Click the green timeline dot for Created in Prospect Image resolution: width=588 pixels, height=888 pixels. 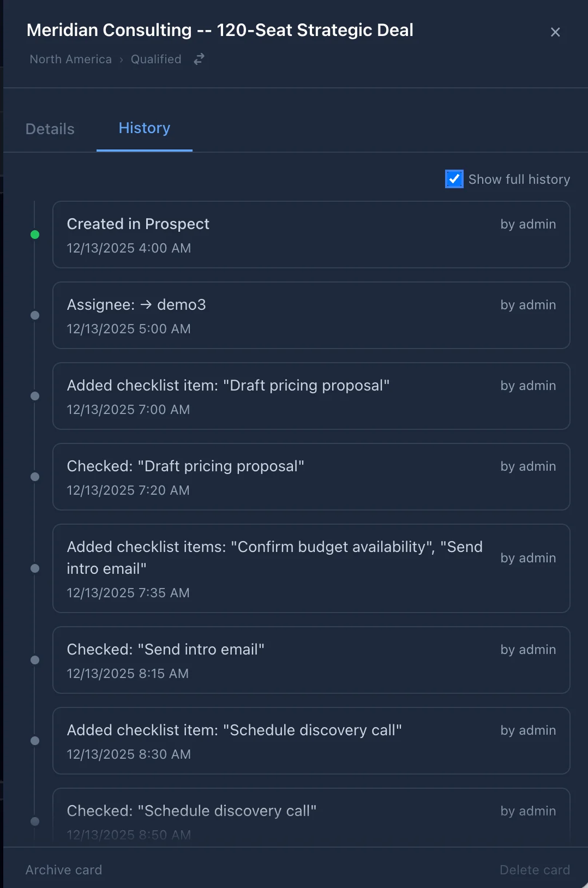(35, 235)
